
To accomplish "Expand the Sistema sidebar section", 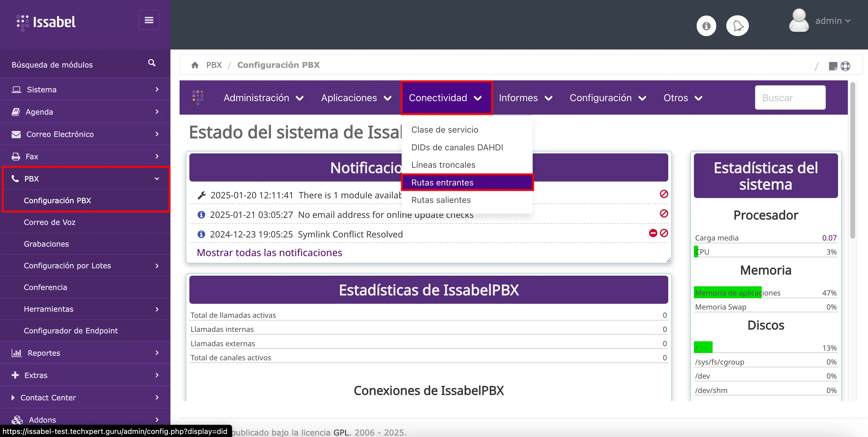I will 85,89.
